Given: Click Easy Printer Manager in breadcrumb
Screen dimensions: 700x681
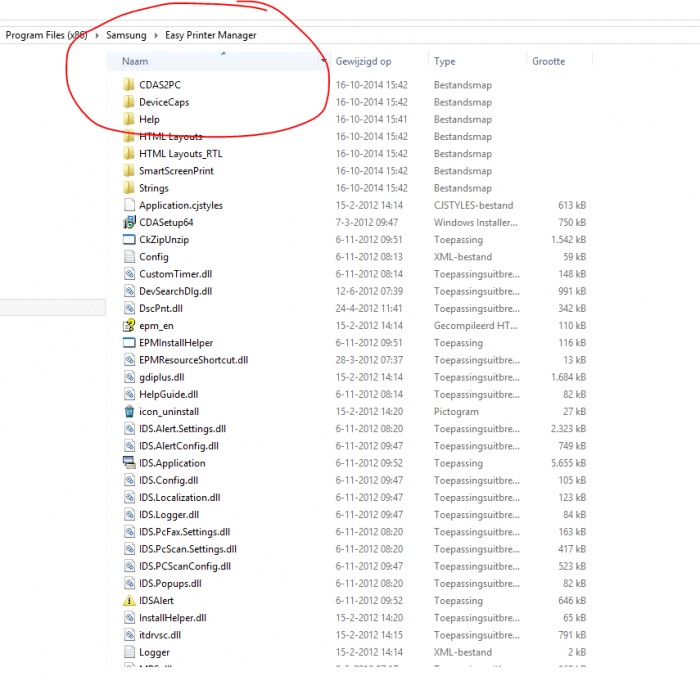Looking at the screenshot, I should pyautogui.click(x=211, y=35).
